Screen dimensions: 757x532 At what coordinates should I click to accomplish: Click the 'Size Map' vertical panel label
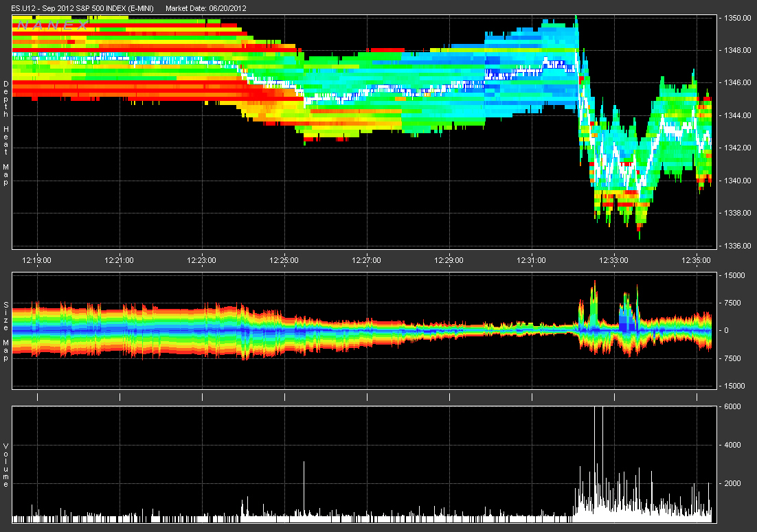click(x=5, y=332)
